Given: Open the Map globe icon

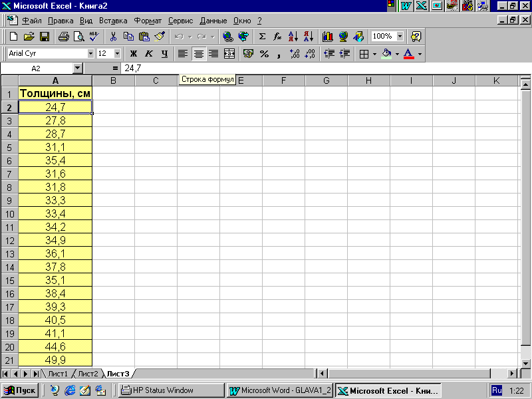Looking at the screenshot, I should click(x=343, y=37).
